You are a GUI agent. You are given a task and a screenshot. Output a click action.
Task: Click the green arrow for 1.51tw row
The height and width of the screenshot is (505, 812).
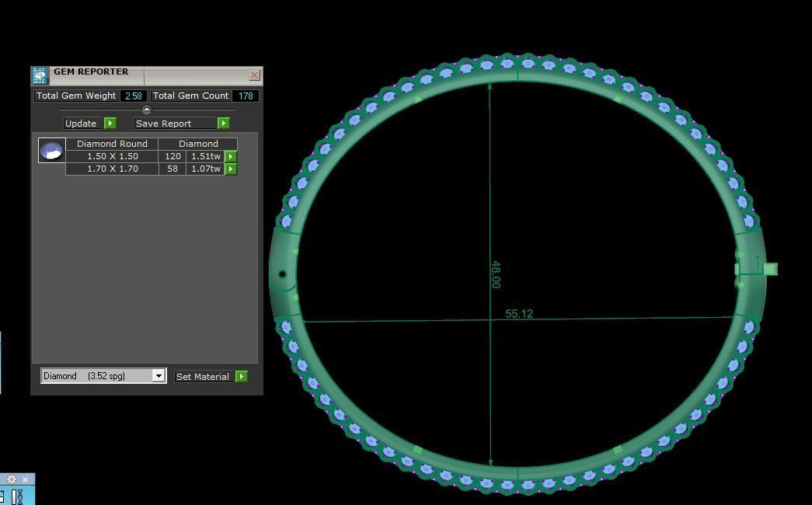click(x=231, y=156)
